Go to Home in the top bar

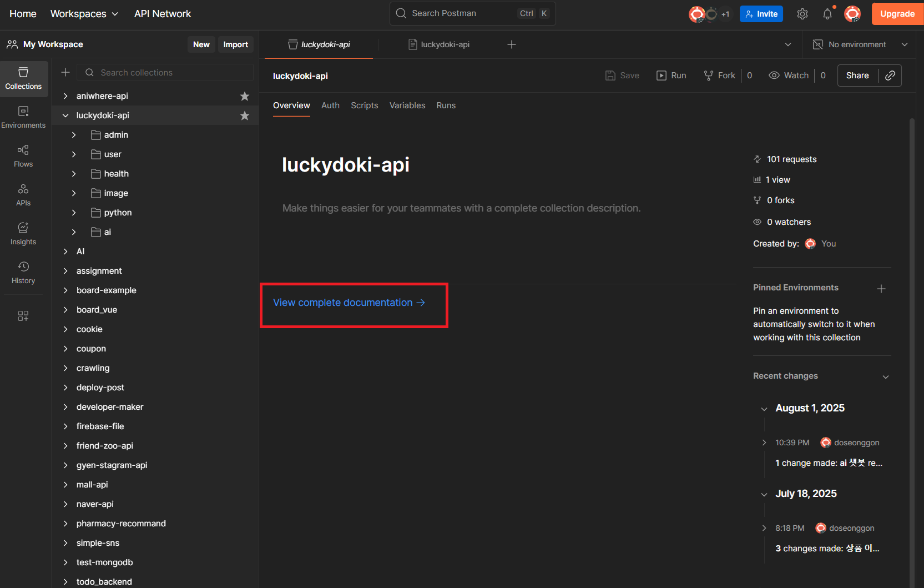[x=23, y=14]
